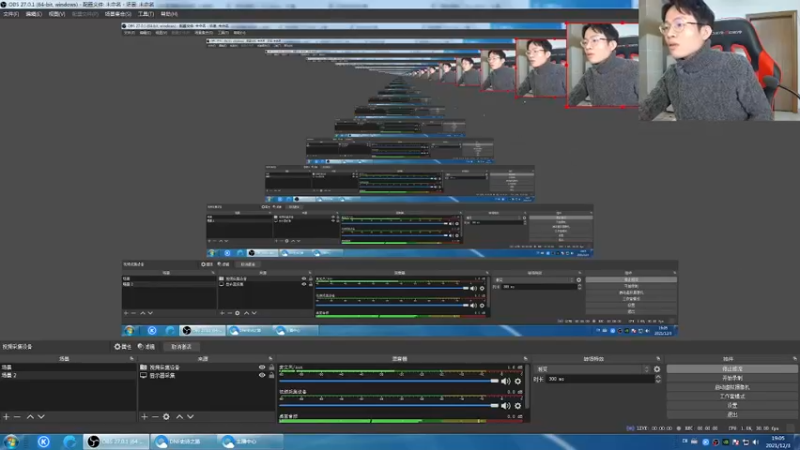
Task: Open source properties gear in Sources panel
Action: (166, 417)
